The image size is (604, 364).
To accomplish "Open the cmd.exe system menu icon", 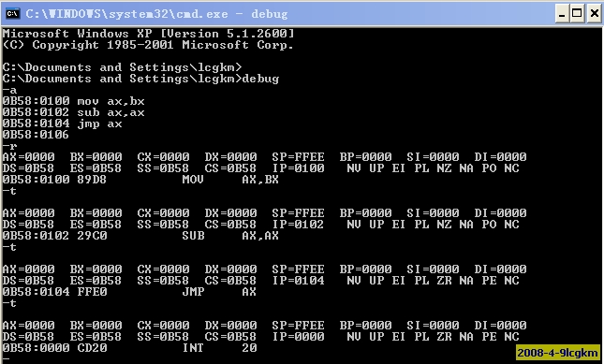I will [x=13, y=14].
